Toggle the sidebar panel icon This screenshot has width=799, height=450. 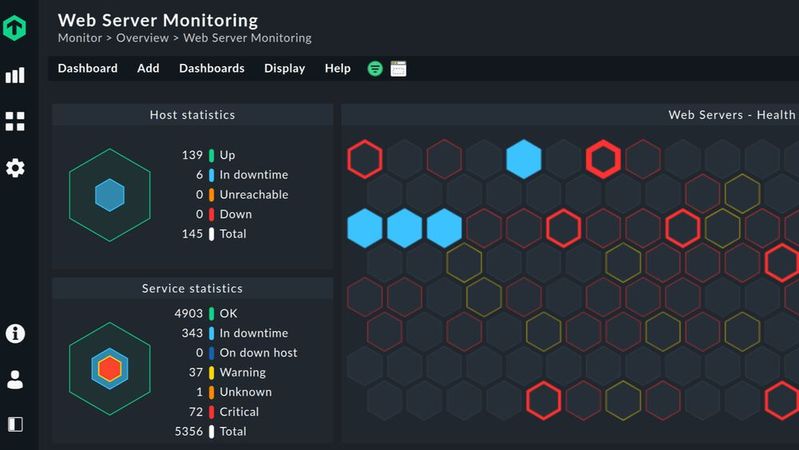15,424
